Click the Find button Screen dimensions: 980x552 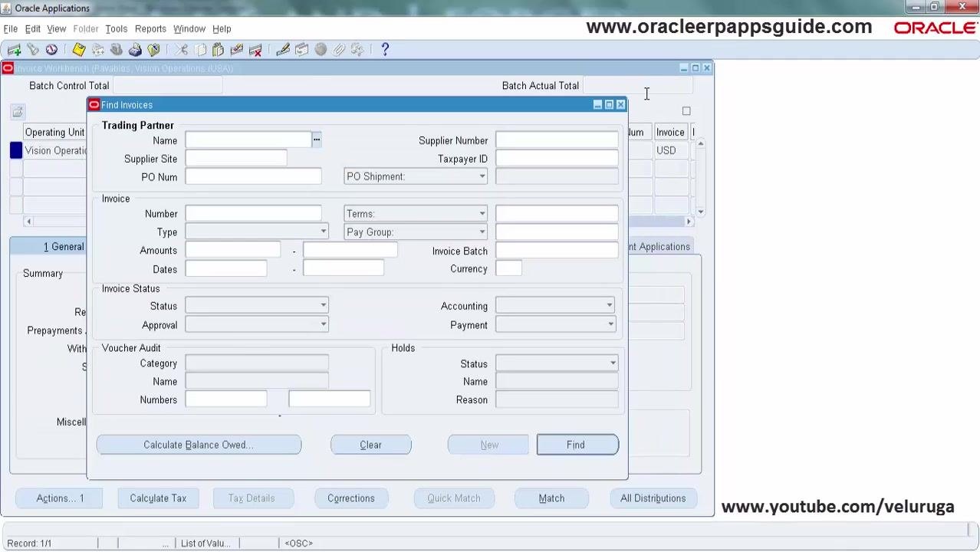(577, 445)
